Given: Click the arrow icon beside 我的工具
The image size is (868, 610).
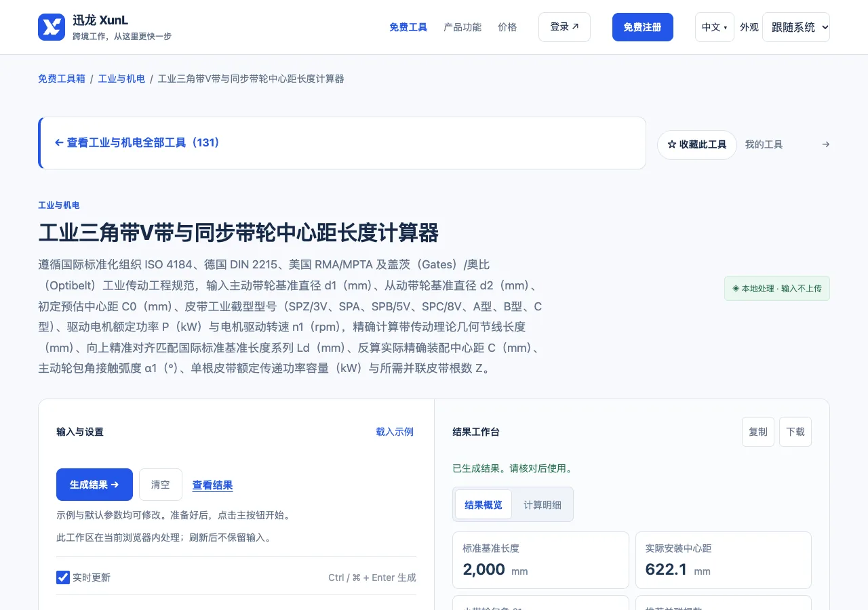Looking at the screenshot, I should coord(825,144).
